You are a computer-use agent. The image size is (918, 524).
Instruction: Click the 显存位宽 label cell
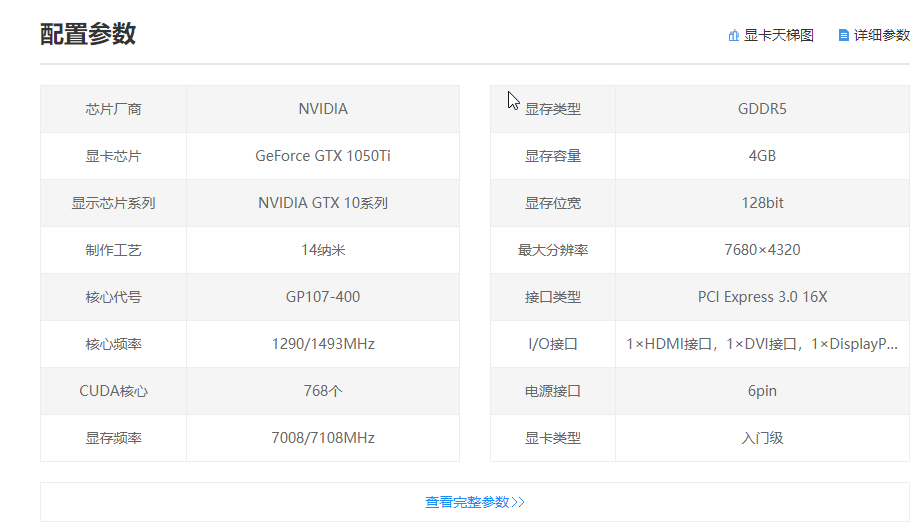(553, 203)
